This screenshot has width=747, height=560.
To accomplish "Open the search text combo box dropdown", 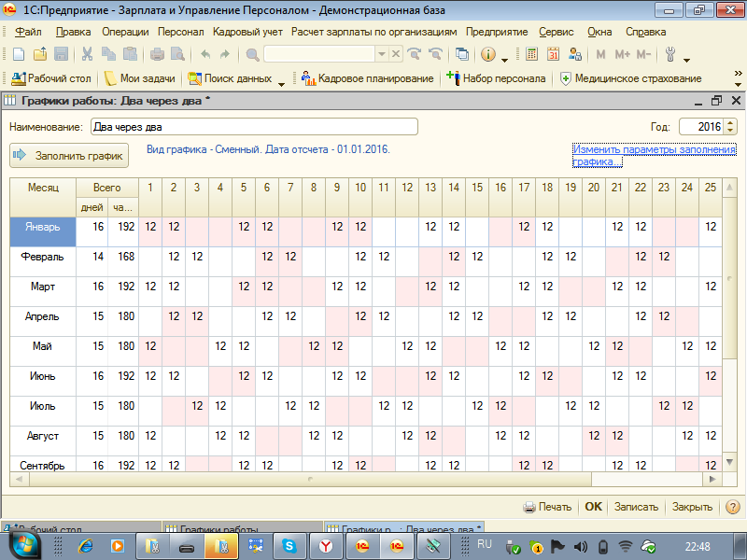I will [x=382, y=54].
